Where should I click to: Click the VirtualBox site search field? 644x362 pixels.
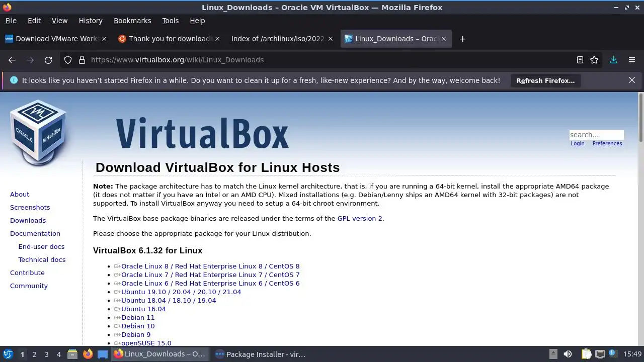pyautogui.click(x=596, y=135)
